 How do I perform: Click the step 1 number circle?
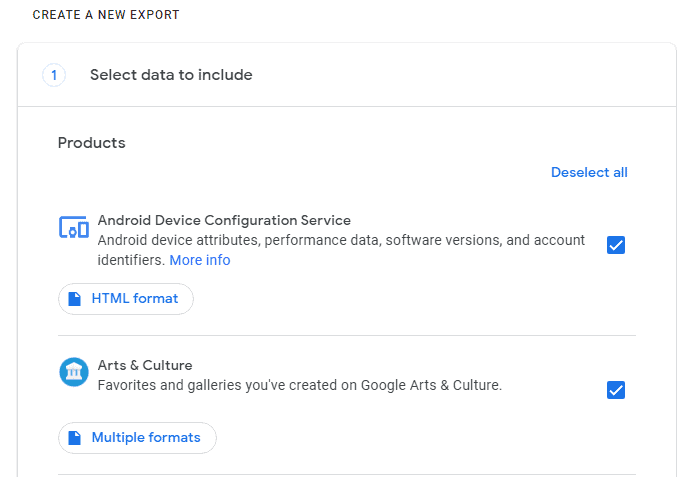[x=54, y=75]
